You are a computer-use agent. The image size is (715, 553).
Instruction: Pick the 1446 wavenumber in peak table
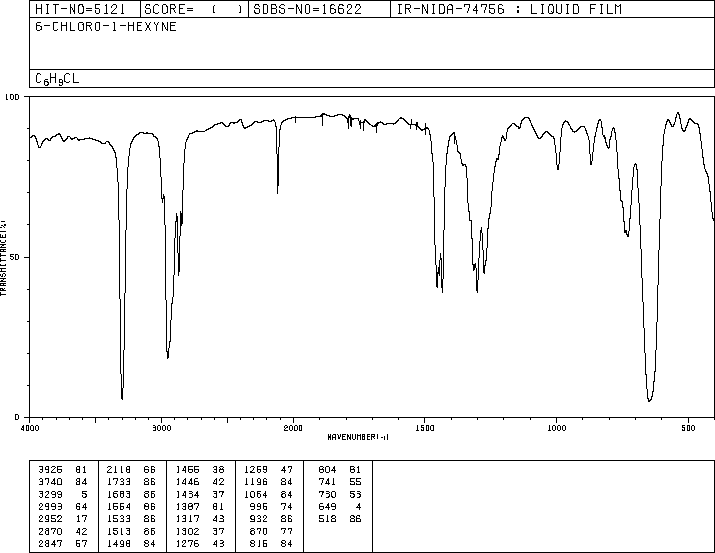[x=188, y=482]
